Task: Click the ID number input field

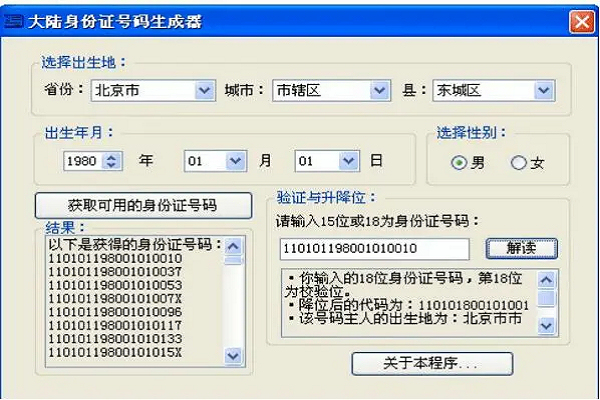Action: pyautogui.click(x=376, y=247)
